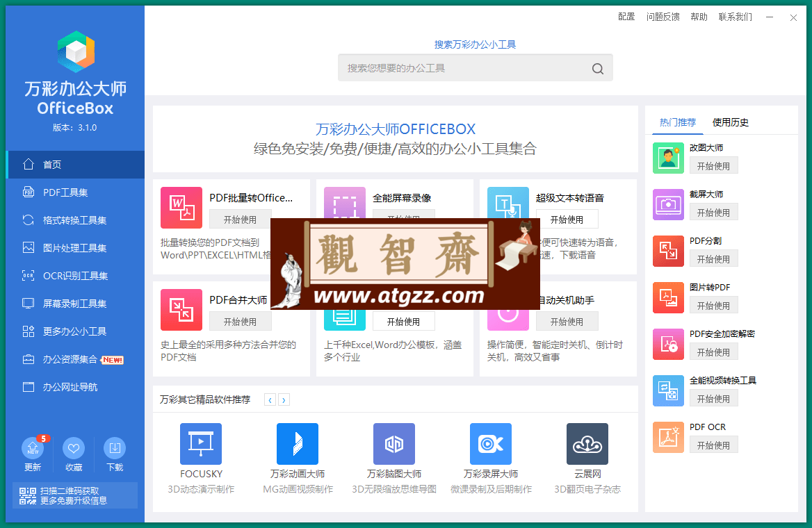The width and height of the screenshot is (812, 528).
Task: Click the 全能视频转换工具 icon
Action: click(668, 391)
